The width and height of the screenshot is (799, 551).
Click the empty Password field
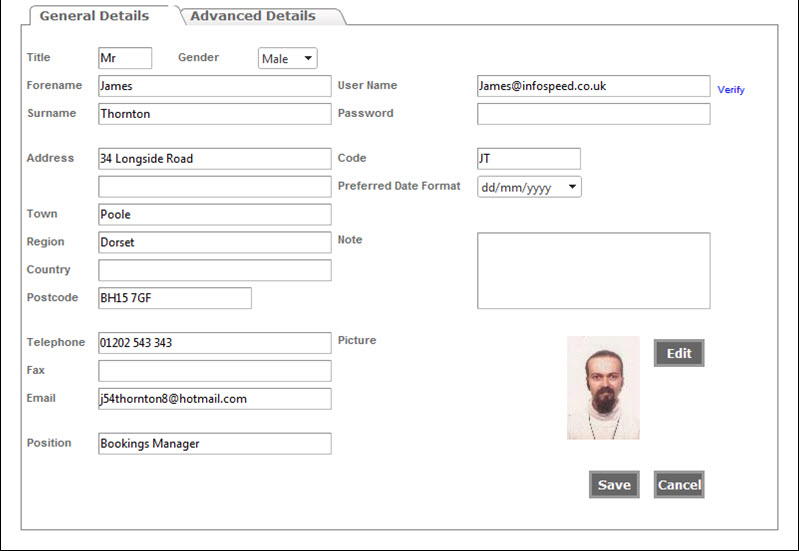click(593, 114)
